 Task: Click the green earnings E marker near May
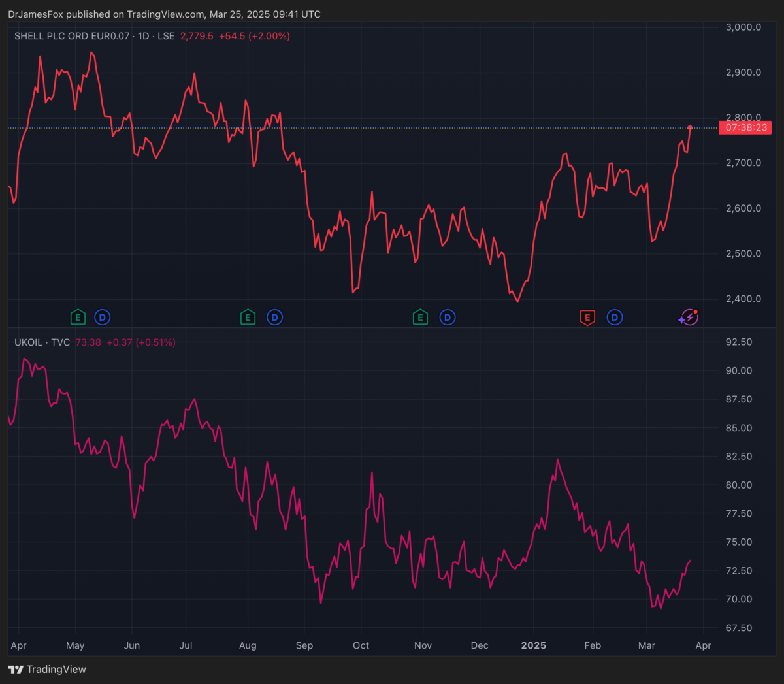point(78,318)
